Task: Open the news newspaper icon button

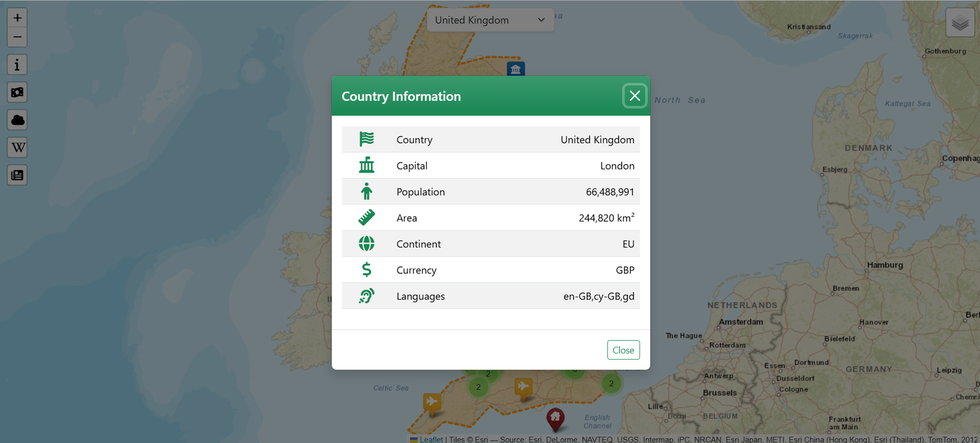Action: pos(17,175)
